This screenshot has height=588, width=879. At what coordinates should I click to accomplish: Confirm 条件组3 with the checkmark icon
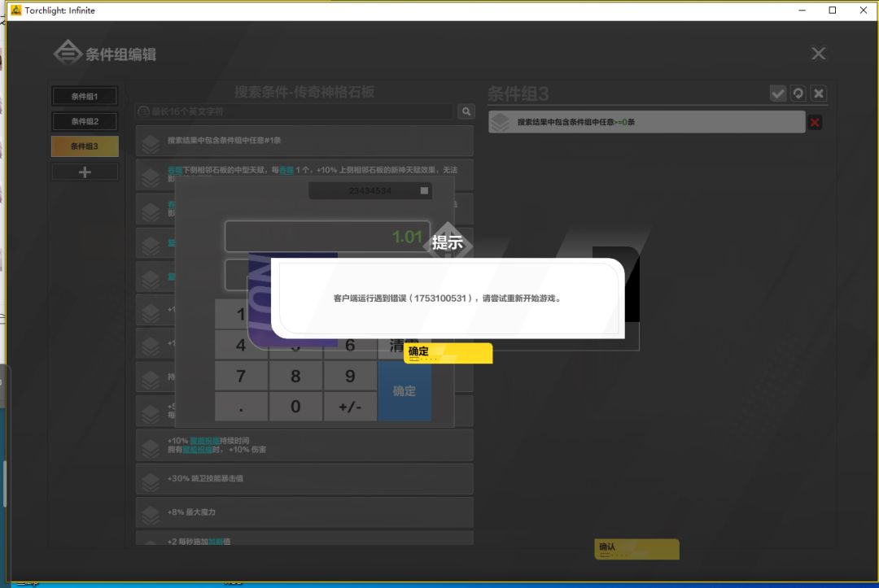pyautogui.click(x=777, y=94)
